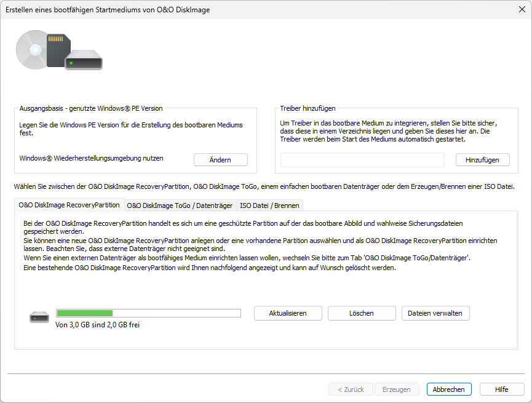Click the recovery partition drive icon
Image resolution: width=532 pixels, height=403 pixels.
[x=39, y=317]
